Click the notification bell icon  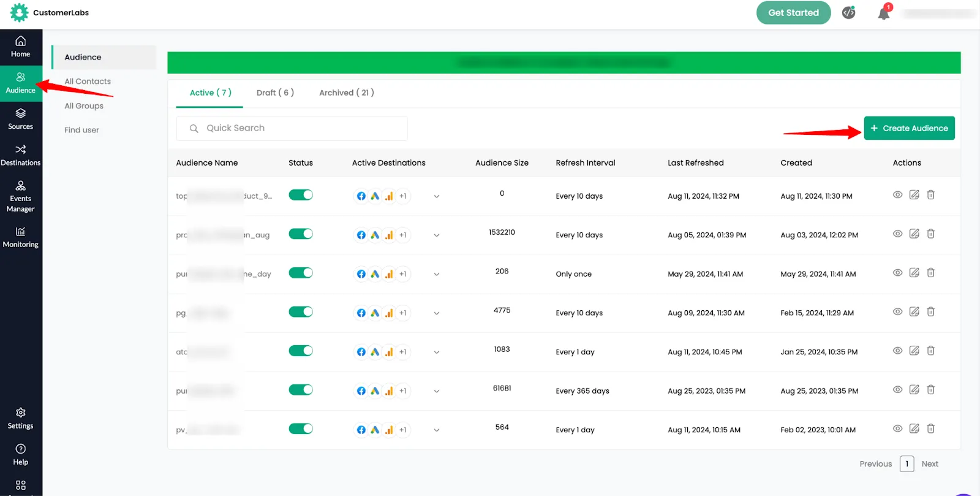[x=884, y=13]
